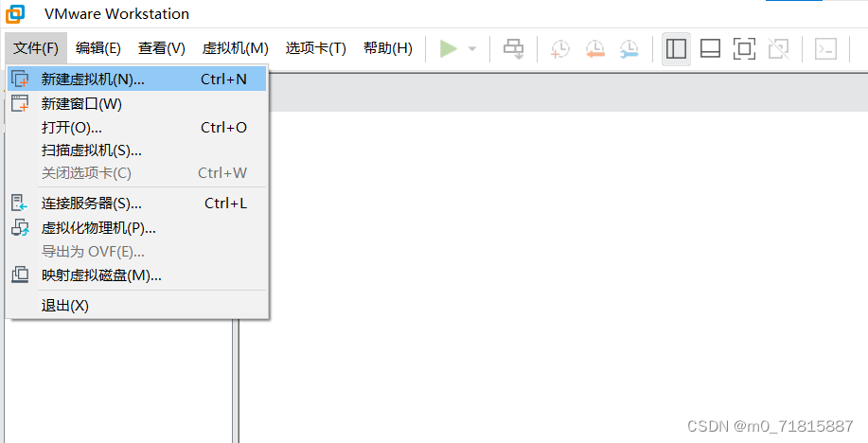Click the Ctrl+O shortcut text
Viewport: 868px width, 443px height.
coord(223,128)
